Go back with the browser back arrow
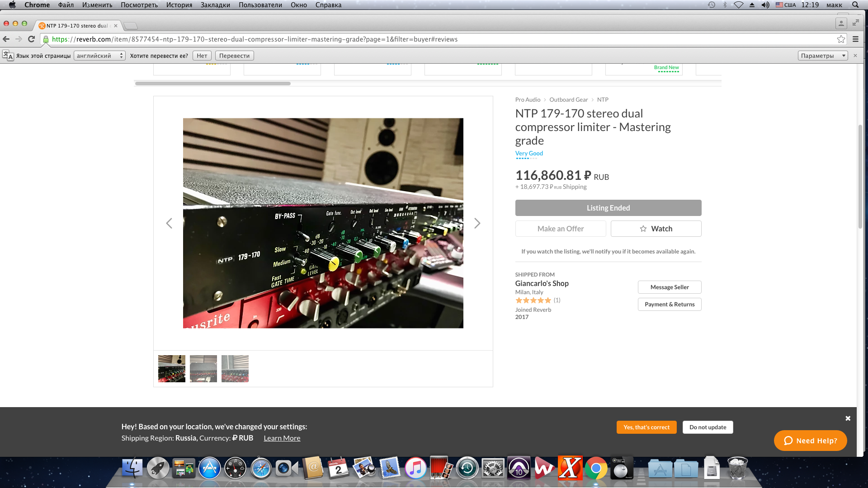 (x=6, y=39)
